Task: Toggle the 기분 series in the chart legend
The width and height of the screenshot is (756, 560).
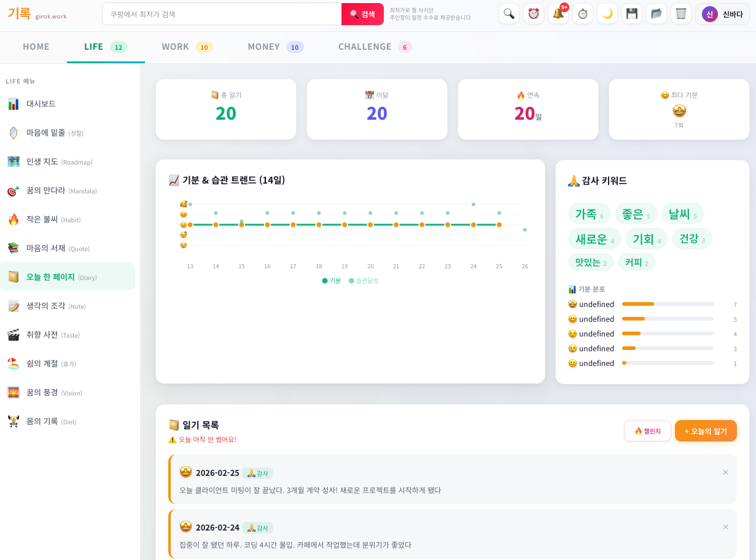Action: click(330, 279)
